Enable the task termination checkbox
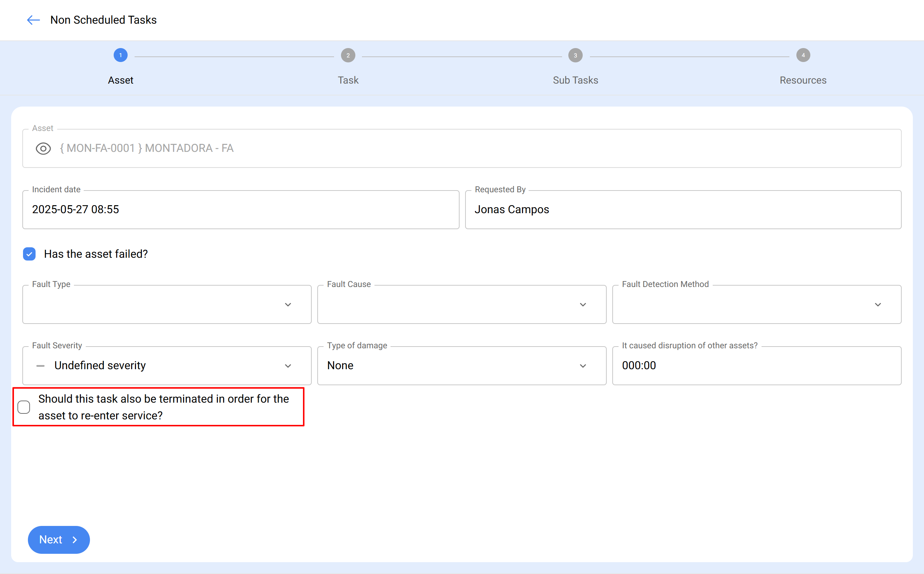Screen dimensions: 924x574 tap(24, 406)
